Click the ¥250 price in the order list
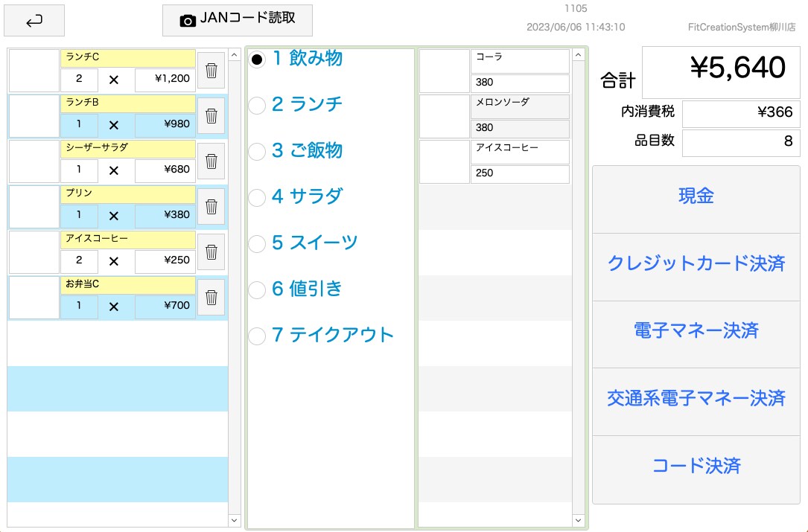 pyautogui.click(x=165, y=261)
